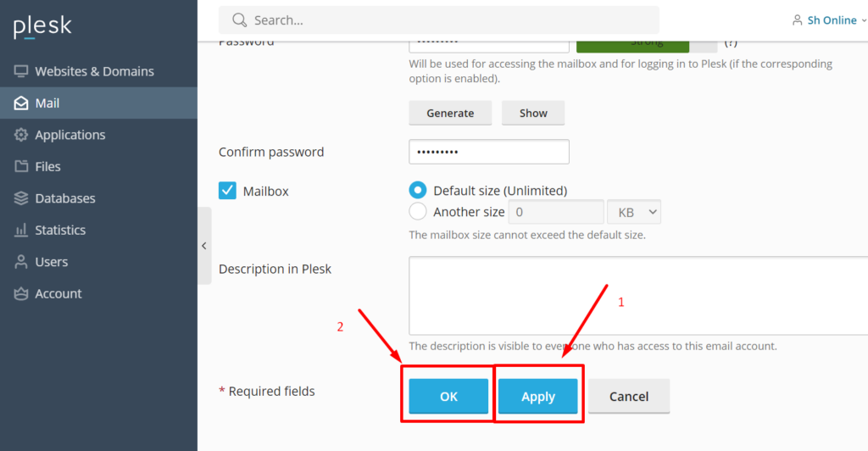Image resolution: width=868 pixels, height=451 pixels.
Task: Click the Mail envelope icon in sidebar
Action: tap(21, 103)
